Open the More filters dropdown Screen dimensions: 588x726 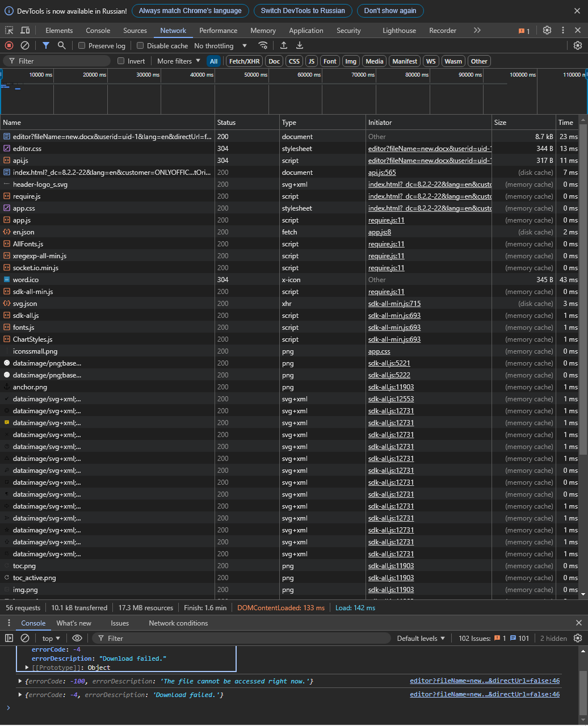(x=179, y=61)
